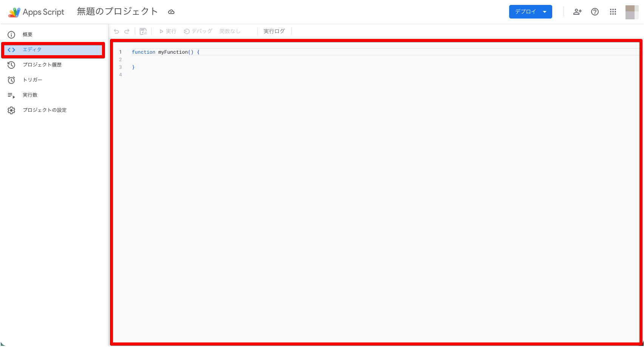Open プロジェクトの設定 in the sidebar

(x=45, y=110)
